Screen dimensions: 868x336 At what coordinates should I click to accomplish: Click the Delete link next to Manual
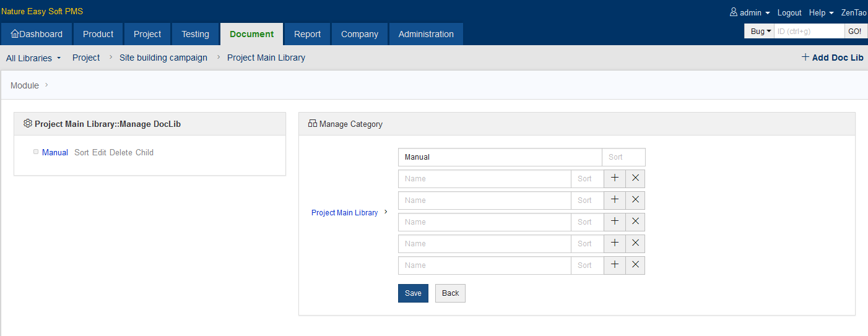(121, 152)
